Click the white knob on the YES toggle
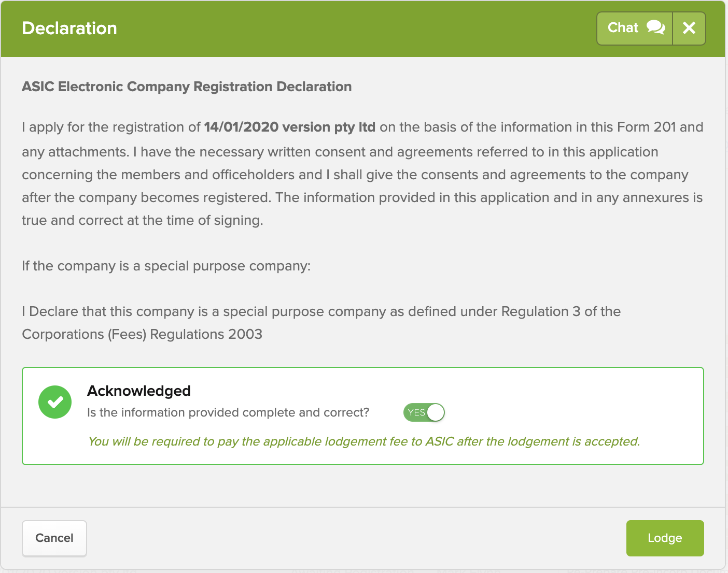 (x=436, y=412)
